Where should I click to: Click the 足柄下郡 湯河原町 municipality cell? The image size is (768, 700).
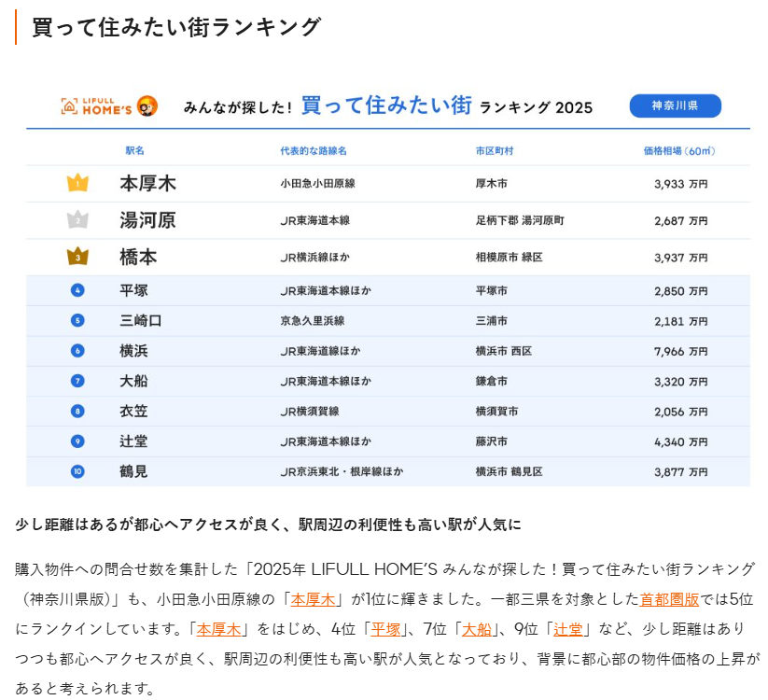[x=520, y=220]
